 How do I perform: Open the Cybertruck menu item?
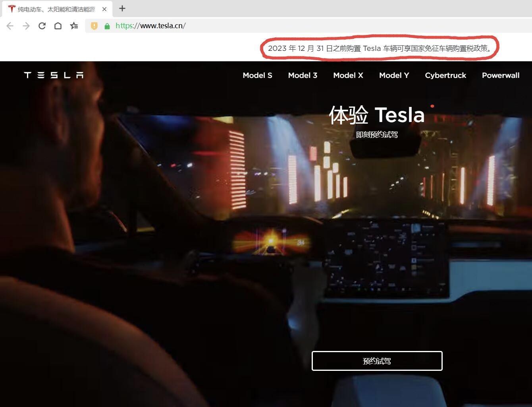click(445, 75)
